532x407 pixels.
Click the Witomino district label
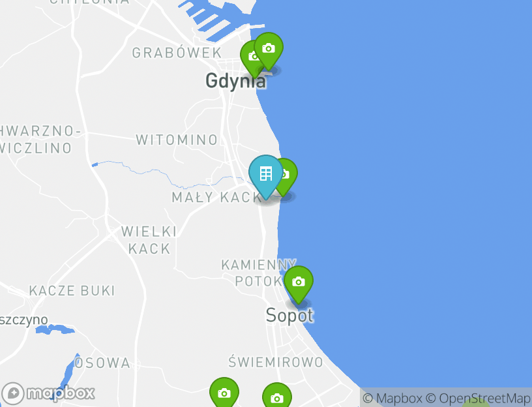click(x=177, y=140)
